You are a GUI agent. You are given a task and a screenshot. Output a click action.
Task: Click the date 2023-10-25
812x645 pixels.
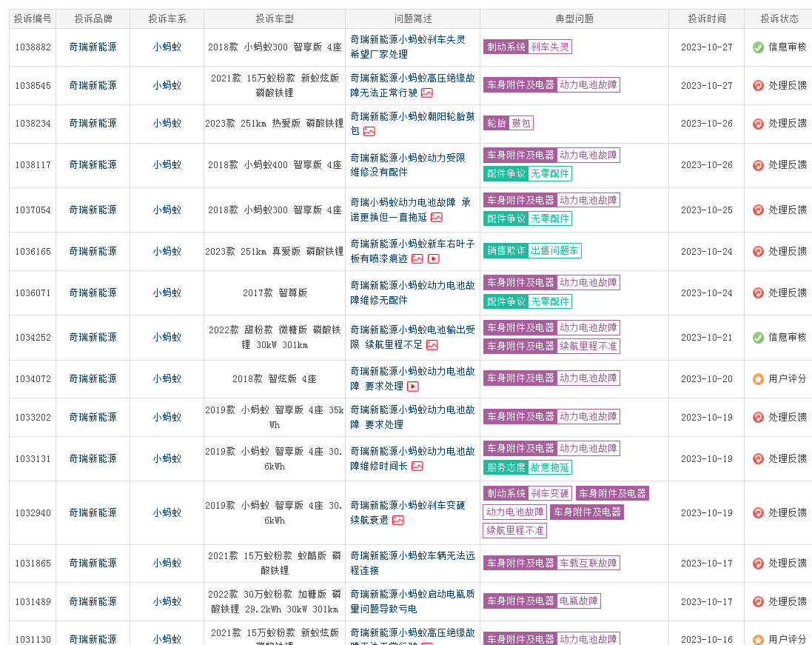pyautogui.click(x=706, y=210)
